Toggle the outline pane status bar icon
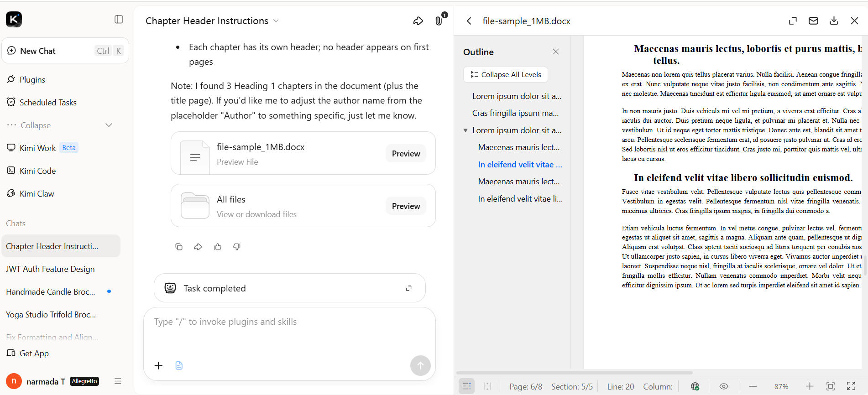Image resolution: width=868 pixels, height=395 pixels. point(467,386)
